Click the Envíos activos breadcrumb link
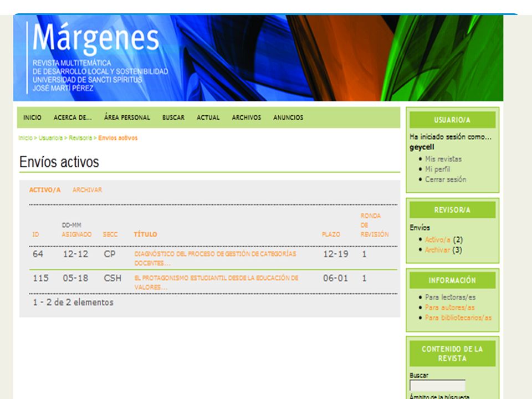The width and height of the screenshot is (532, 399). [117, 138]
